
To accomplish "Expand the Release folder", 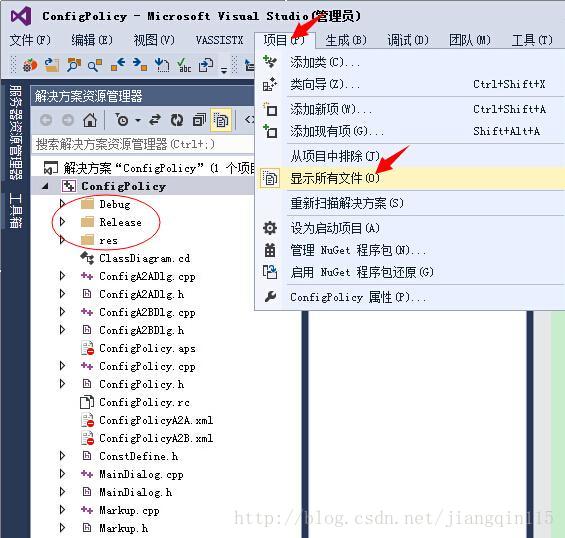I will coord(62,222).
